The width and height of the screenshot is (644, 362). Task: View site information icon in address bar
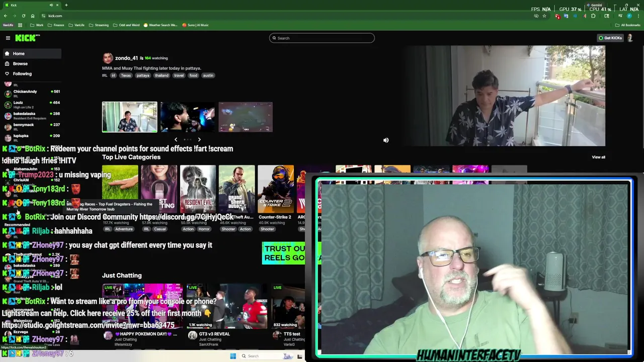(x=43, y=16)
